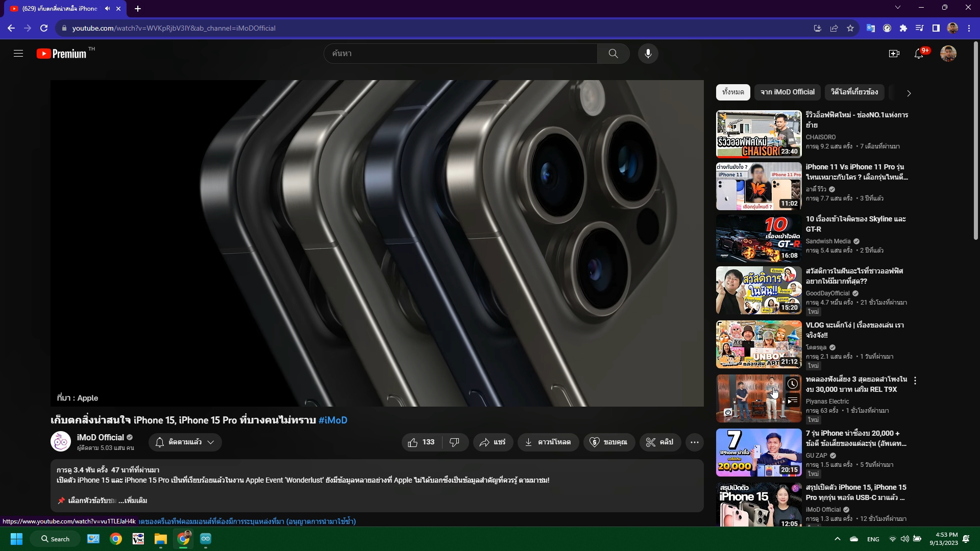This screenshot has height=551, width=980.
Task: Open สรุปเปิดตัว iPhone 15 video title
Action: (x=856, y=492)
